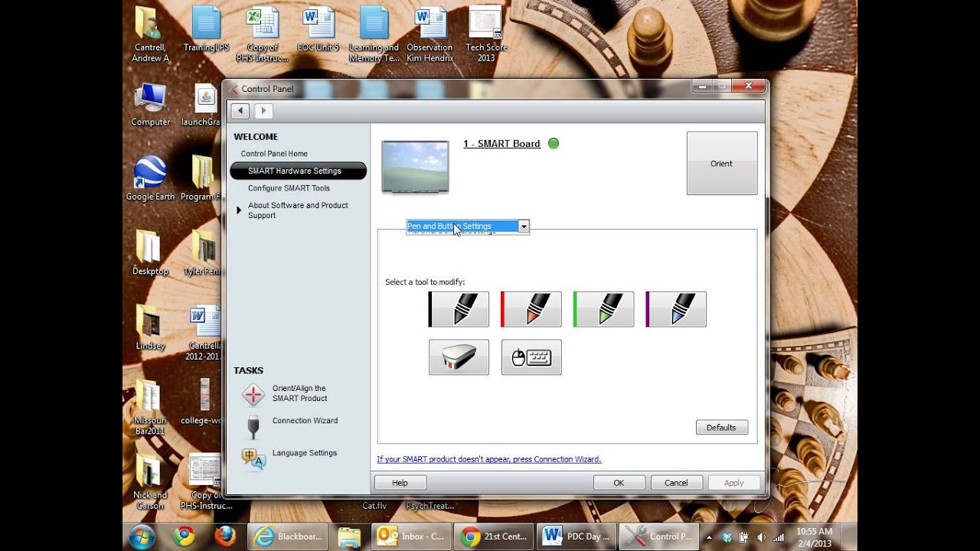980x551 pixels.
Task: Switch to the Outlook Inbox taskbar window
Action: [x=411, y=536]
